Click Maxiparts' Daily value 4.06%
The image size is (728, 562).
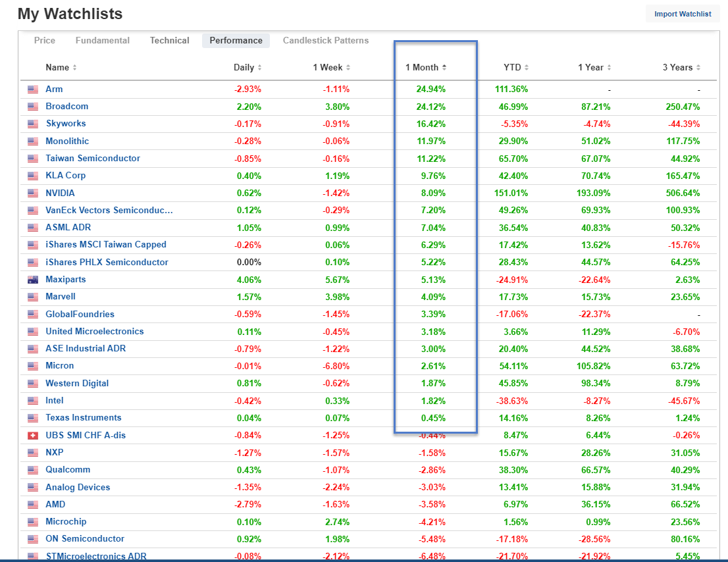[249, 280]
